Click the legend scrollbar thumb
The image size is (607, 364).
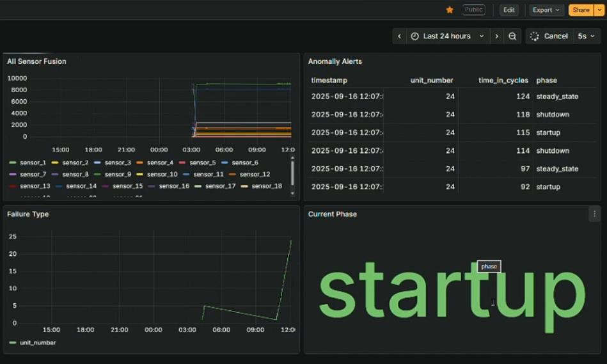click(292, 173)
